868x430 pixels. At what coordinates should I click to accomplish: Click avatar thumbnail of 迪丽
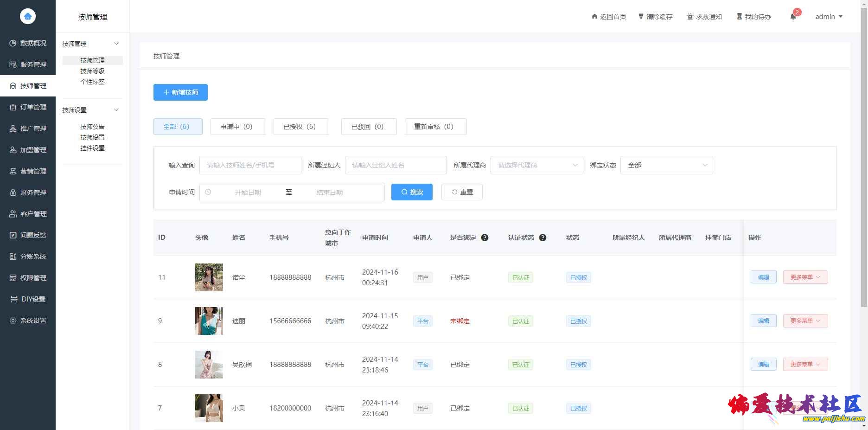click(x=209, y=321)
